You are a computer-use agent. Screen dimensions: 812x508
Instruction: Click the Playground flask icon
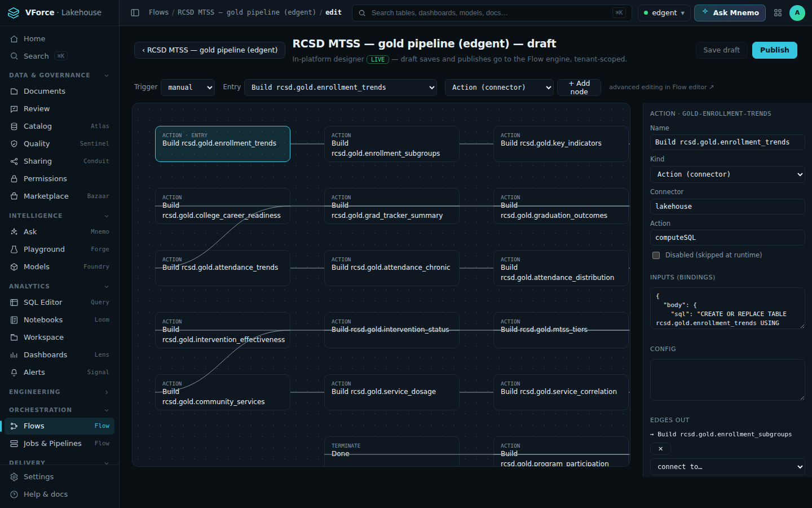pyautogui.click(x=14, y=249)
